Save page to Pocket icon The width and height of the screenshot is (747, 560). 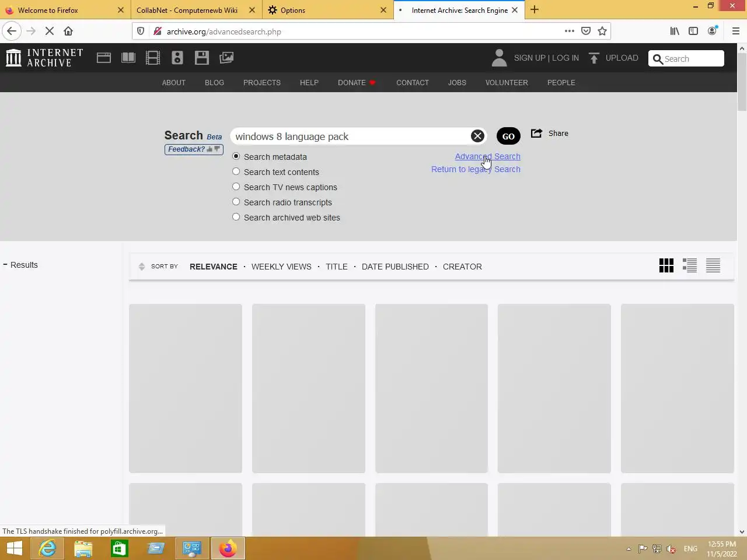(586, 31)
